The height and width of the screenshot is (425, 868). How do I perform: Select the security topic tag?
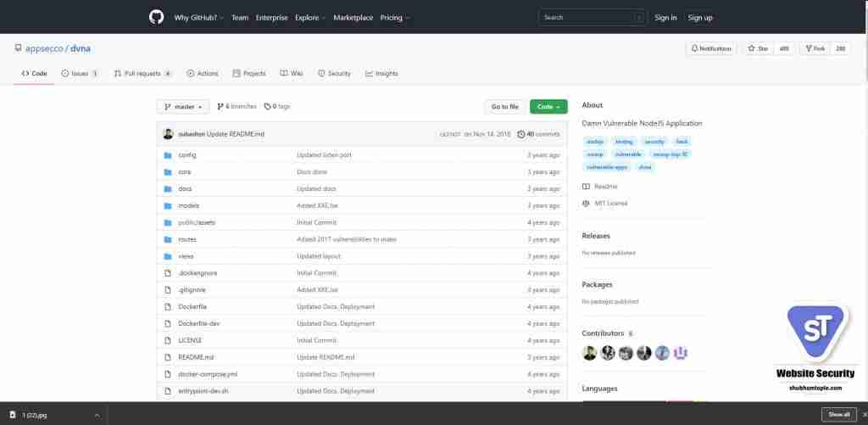tap(654, 142)
